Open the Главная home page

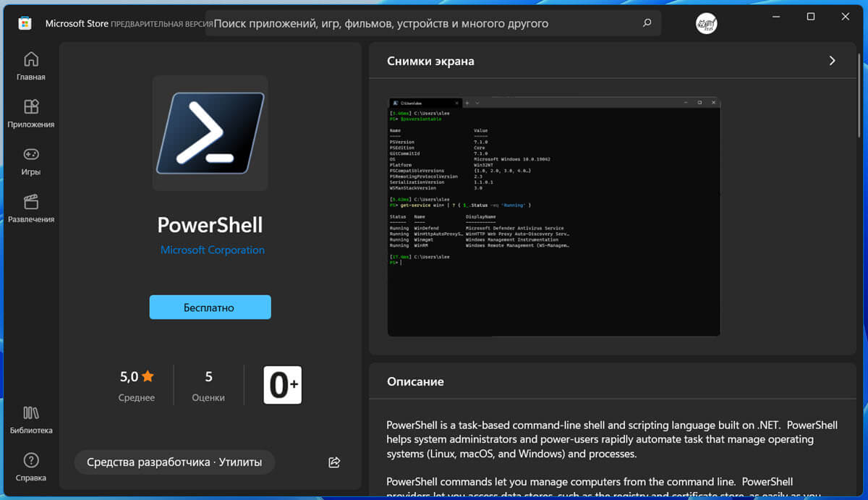pos(30,66)
